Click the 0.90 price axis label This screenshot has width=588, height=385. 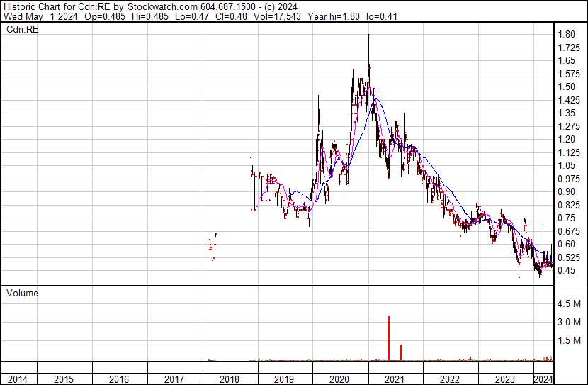566,191
